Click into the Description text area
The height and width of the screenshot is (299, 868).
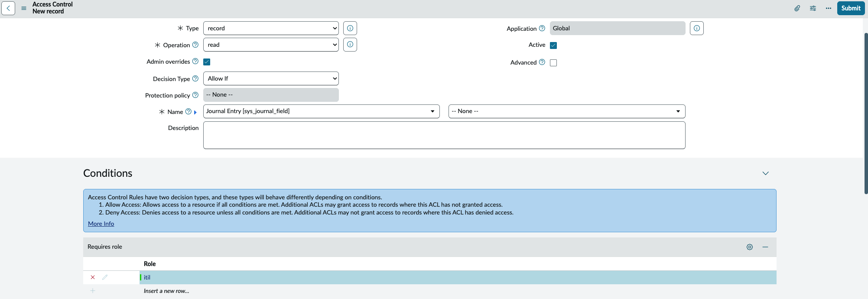pos(444,135)
